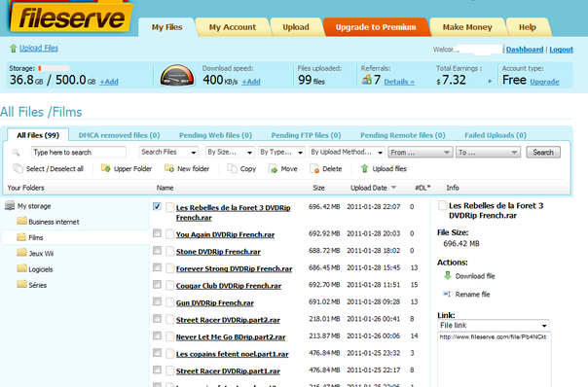588x387 pixels.
Task: Open the To date dropdown
Action: click(488, 152)
